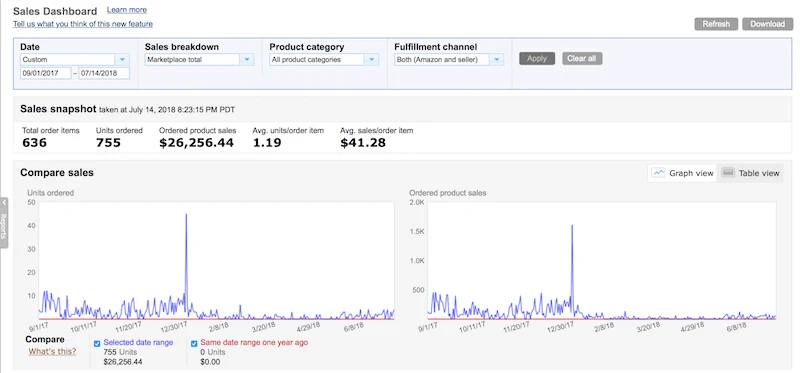Uncheck the Selected date range checkbox
Screen dimensions: 800x373
(97, 343)
